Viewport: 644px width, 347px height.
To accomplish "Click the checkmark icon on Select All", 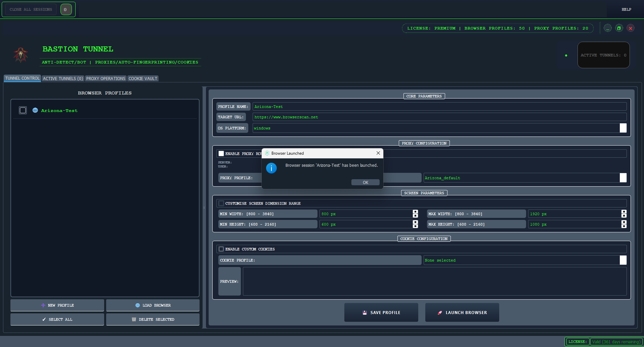I will [x=44, y=319].
